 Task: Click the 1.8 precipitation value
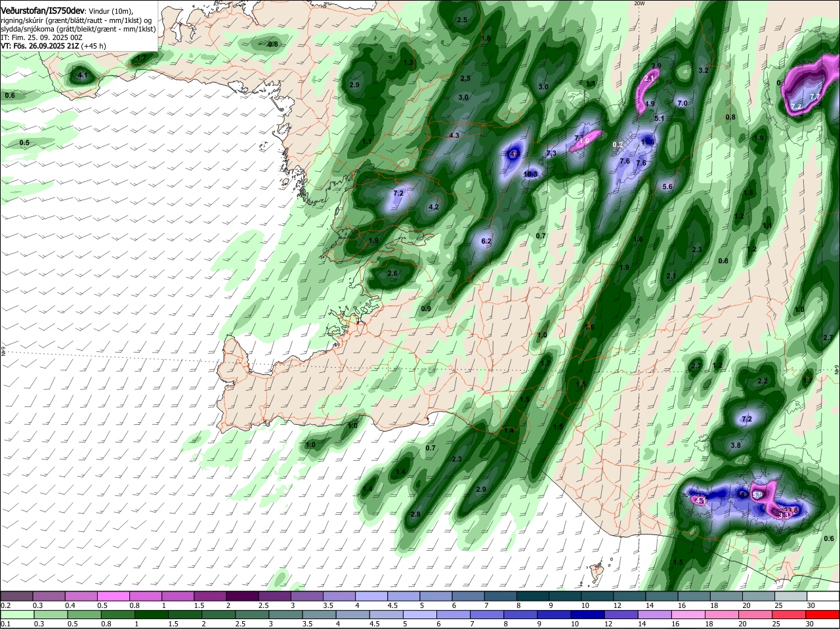pyautogui.click(x=486, y=38)
